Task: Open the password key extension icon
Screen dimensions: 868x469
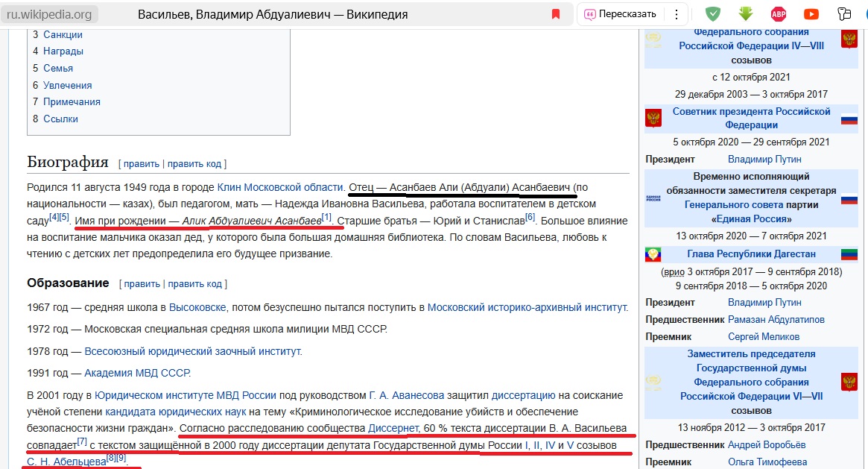Action: tap(843, 14)
